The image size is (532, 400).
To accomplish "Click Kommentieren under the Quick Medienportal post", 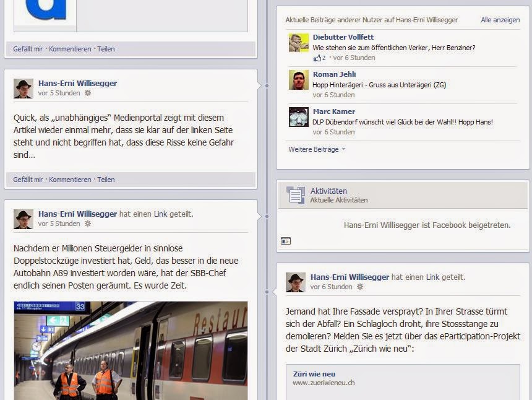I will 70,180.
